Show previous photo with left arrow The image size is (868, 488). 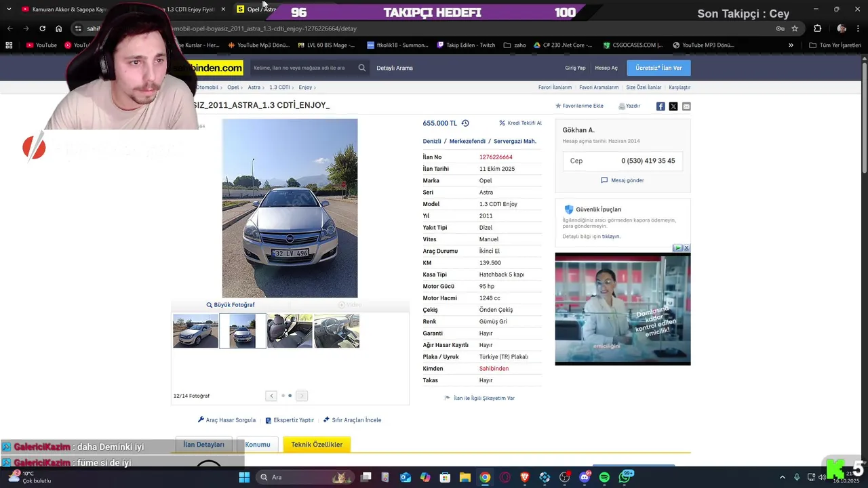271,396
